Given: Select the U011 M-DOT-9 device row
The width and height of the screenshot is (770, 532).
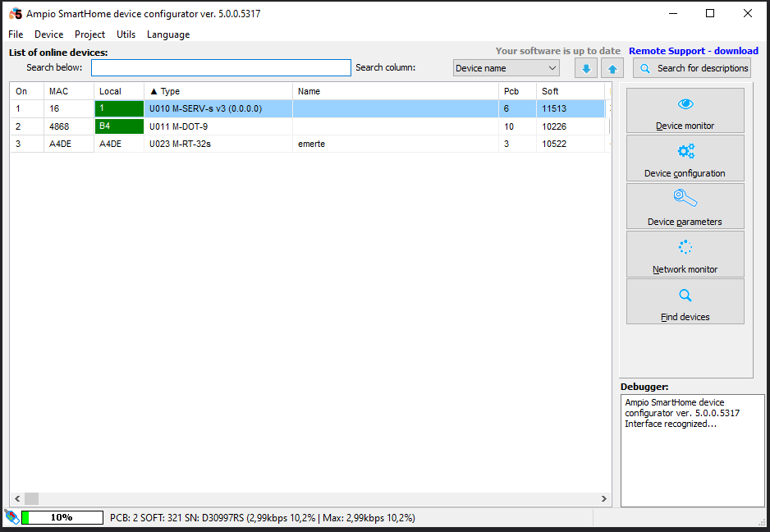Looking at the screenshot, I should (310, 126).
